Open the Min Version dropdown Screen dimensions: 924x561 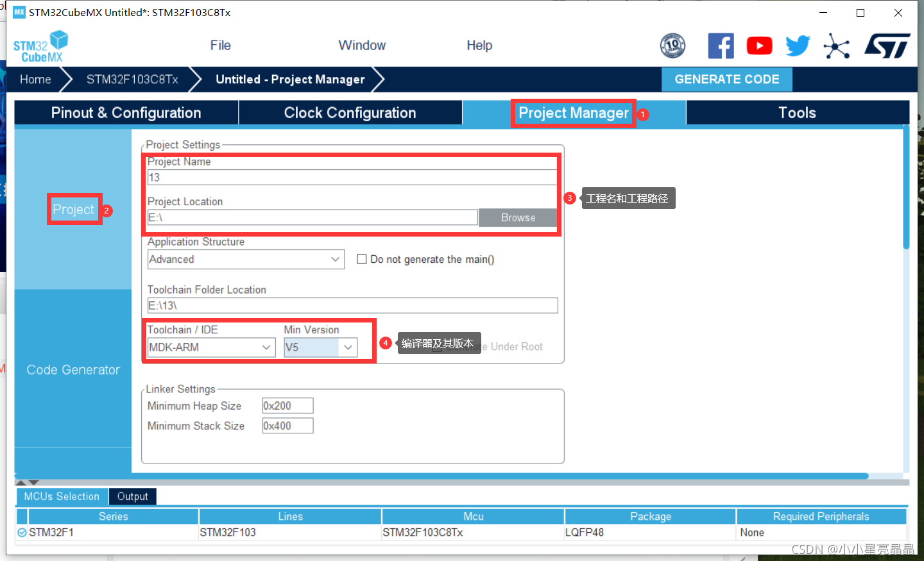click(x=321, y=347)
